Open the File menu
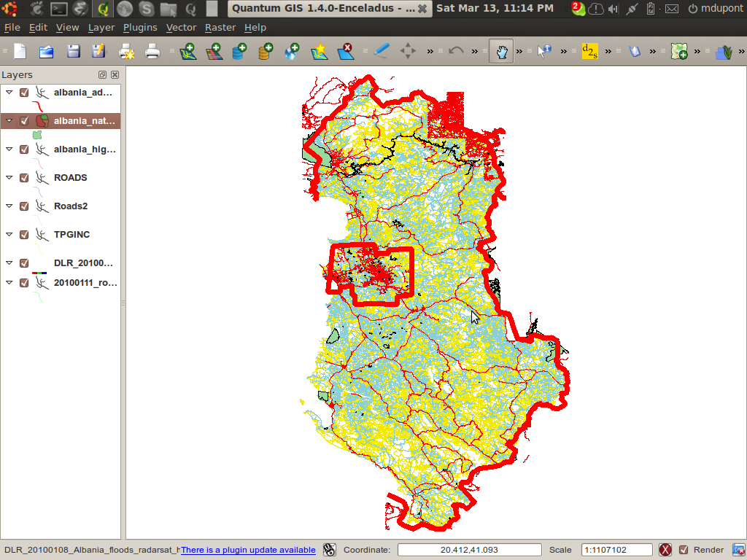 [12, 28]
